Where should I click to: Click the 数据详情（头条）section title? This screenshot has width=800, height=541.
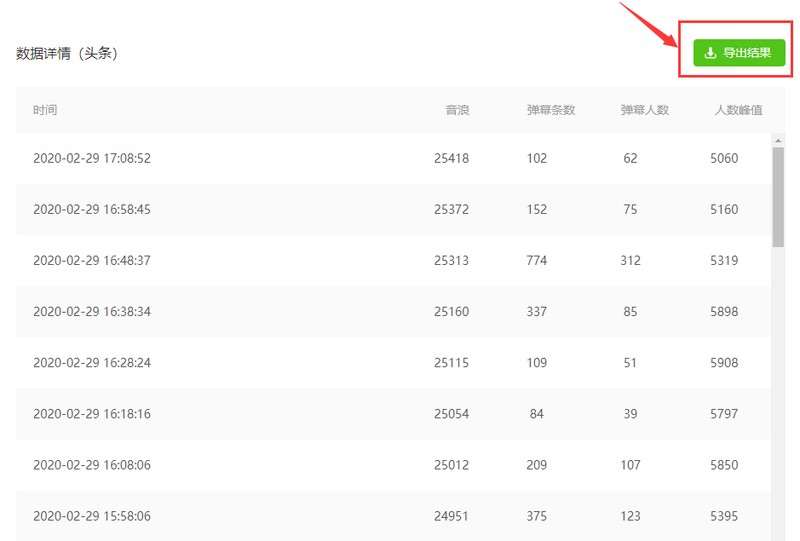(x=67, y=53)
